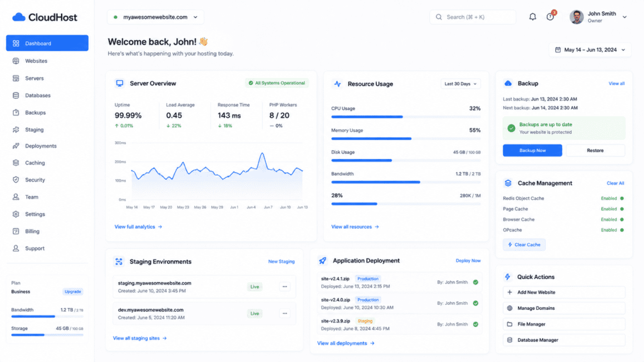Open View all deployments link
This screenshot has width=644, height=362.
point(345,343)
